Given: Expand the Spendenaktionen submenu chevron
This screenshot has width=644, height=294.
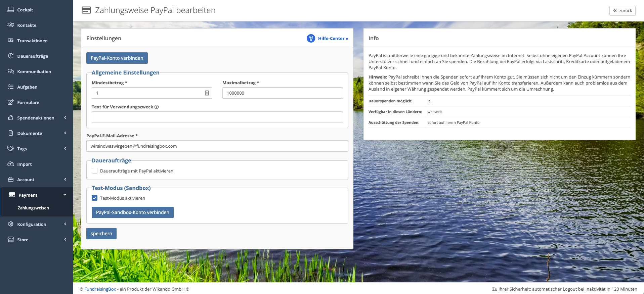Looking at the screenshot, I should click(65, 117).
